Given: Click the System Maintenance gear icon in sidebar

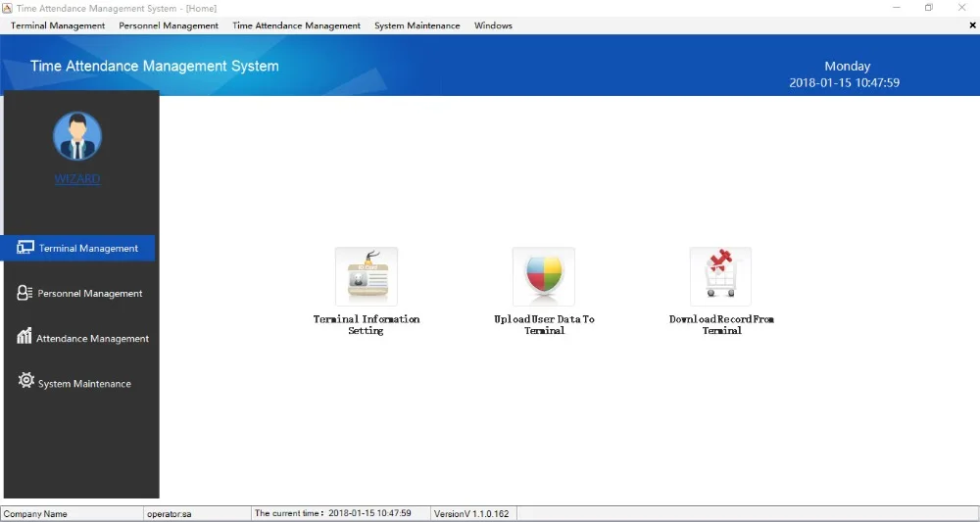Looking at the screenshot, I should point(25,380).
